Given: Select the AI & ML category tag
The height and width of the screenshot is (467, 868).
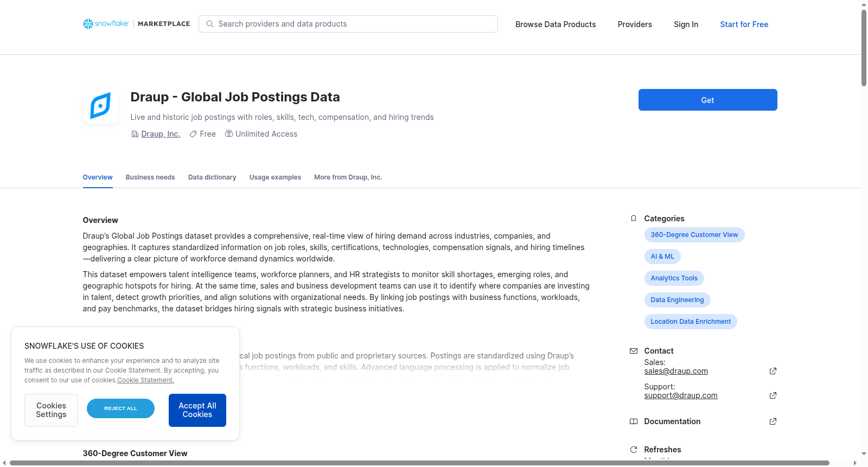Looking at the screenshot, I should (x=662, y=257).
